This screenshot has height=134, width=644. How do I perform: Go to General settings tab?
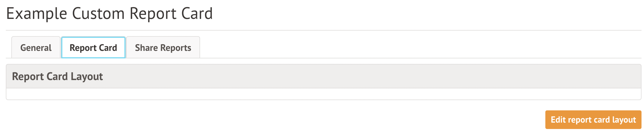pos(36,48)
